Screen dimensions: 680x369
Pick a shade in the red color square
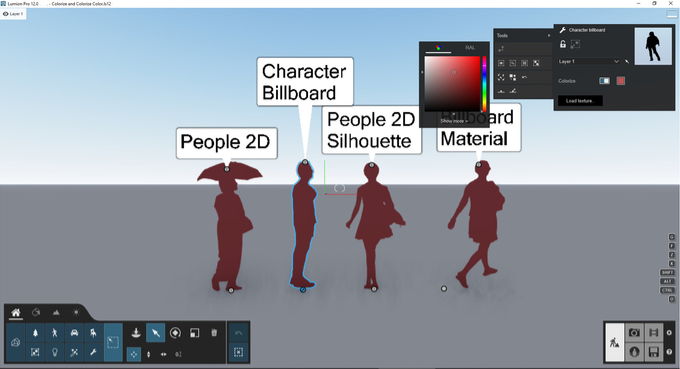[x=452, y=84]
